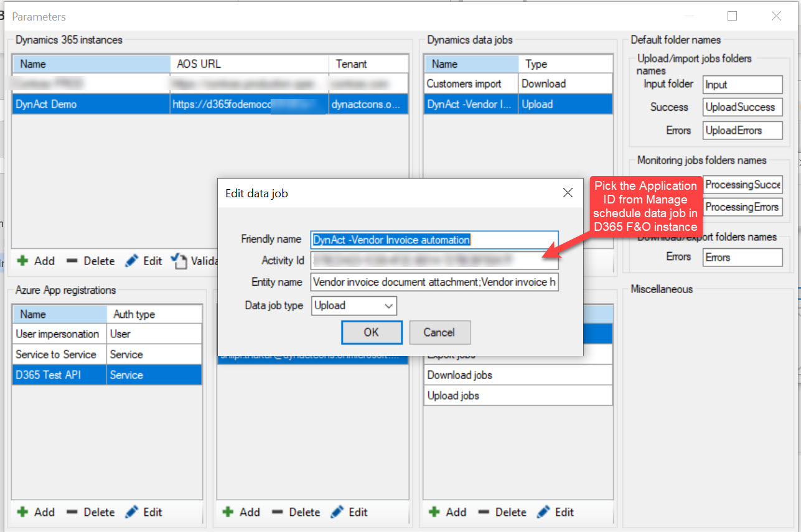Click Add in the bottom middle panel
The height and width of the screenshot is (532, 801).
pyautogui.click(x=241, y=512)
